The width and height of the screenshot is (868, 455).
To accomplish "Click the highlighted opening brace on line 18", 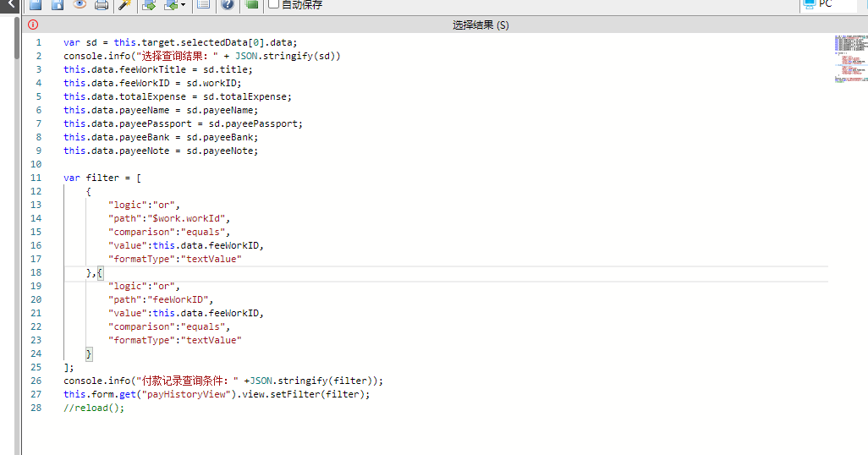I will coord(100,273).
